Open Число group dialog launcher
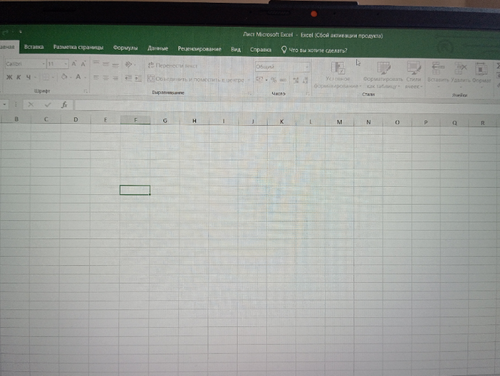Image resolution: width=500 pixels, height=376 pixels. click(307, 94)
